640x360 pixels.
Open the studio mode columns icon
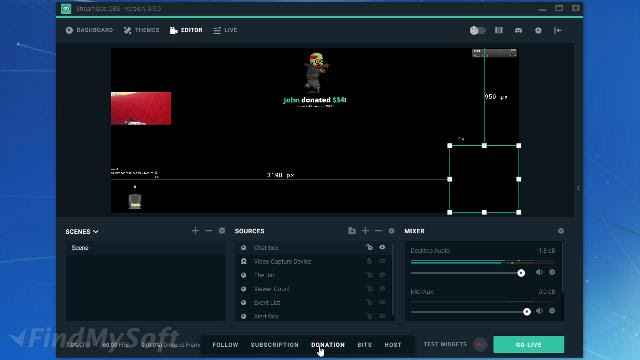click(499, 30)
